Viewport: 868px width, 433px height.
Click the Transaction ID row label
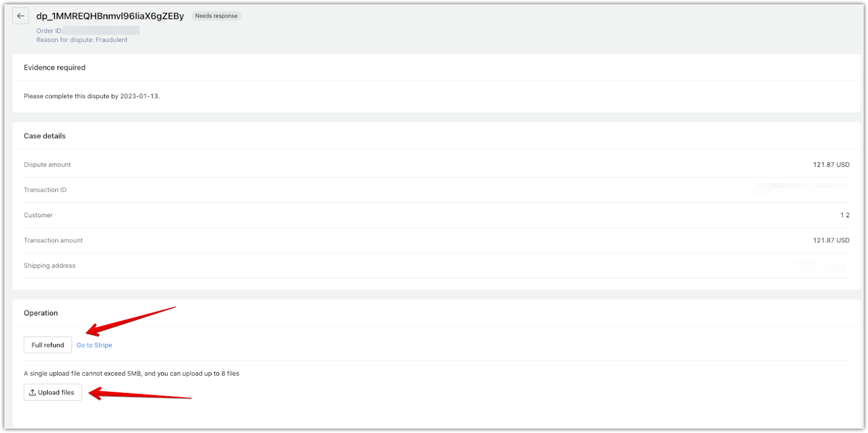(x=45, y=190)
